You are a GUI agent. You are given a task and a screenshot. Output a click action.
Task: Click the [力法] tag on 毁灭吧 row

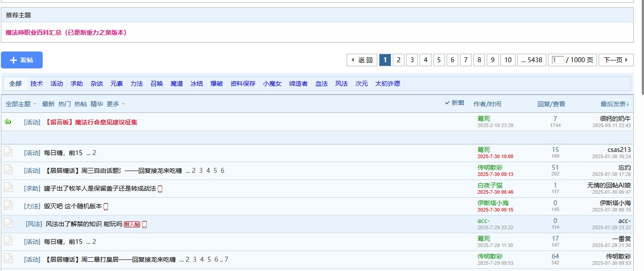(x=32, y=207)
